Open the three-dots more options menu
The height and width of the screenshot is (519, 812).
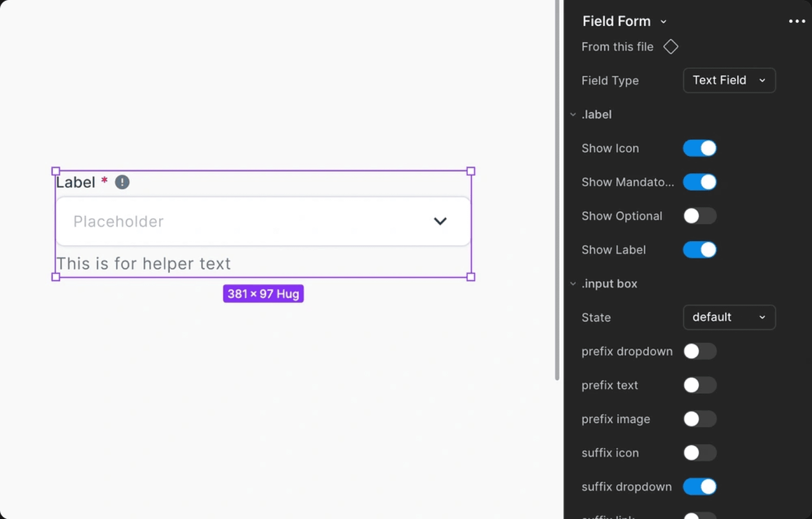pos(797,21)
